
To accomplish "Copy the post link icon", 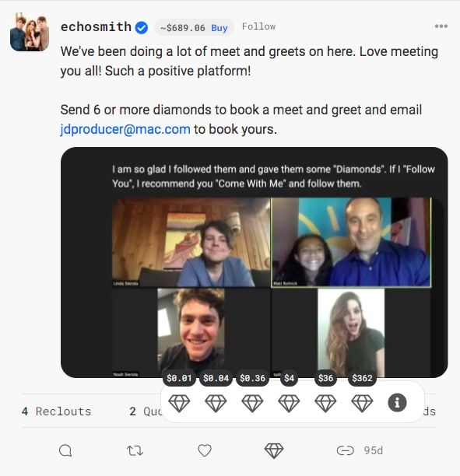I will [x=345, y=450].
